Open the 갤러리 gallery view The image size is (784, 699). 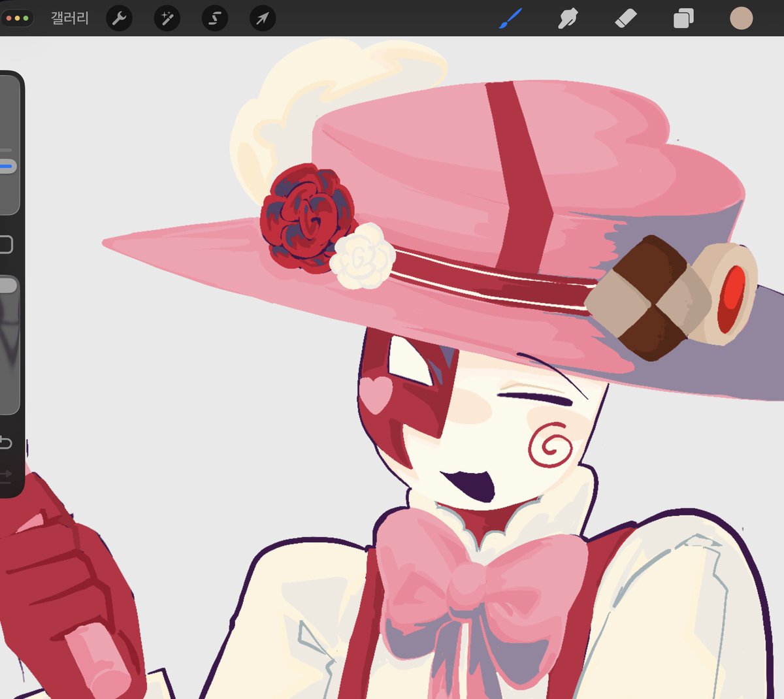[x=69, y=18]
